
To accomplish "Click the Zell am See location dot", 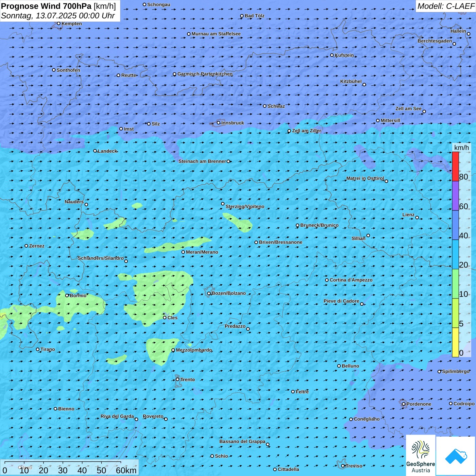I will [424, 112].
